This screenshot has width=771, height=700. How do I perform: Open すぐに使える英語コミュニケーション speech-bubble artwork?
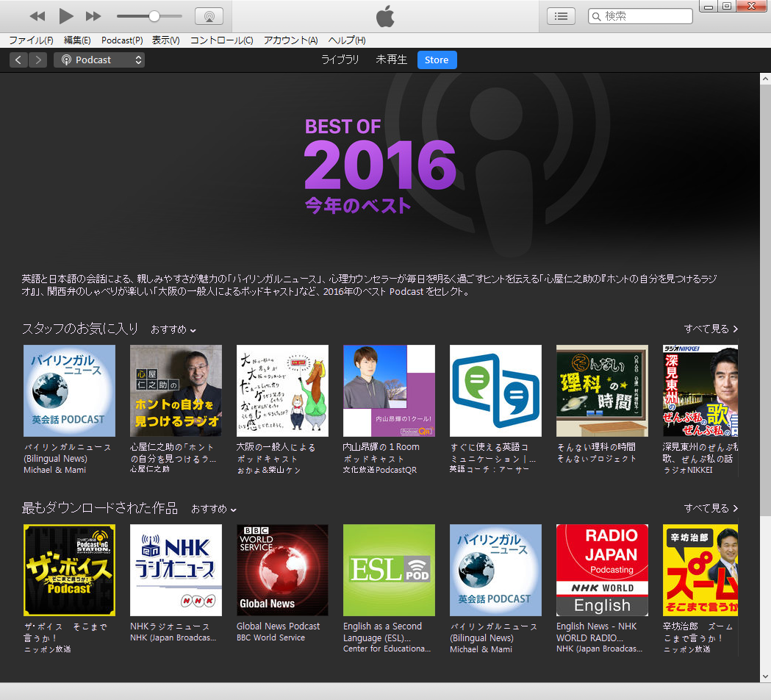(x=495, y=390)
